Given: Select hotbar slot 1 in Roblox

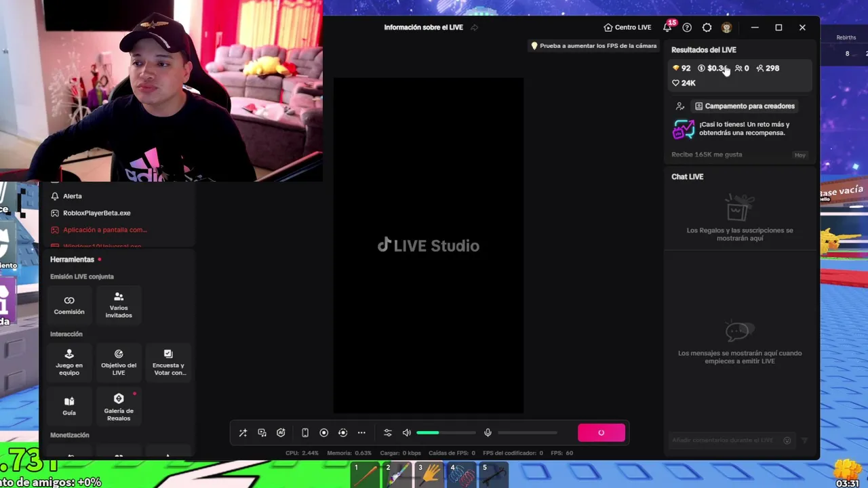Looking at the screenshot, I should [x=366, y=474].
